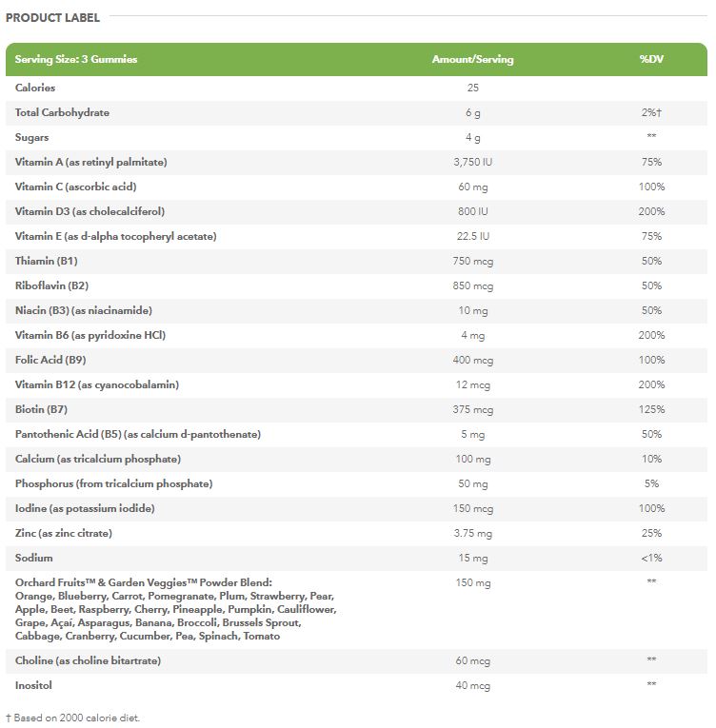This screenshot has height=728, width=716.
Task: Click the 2000 calorie diet footnote
Action: [72, 718]
